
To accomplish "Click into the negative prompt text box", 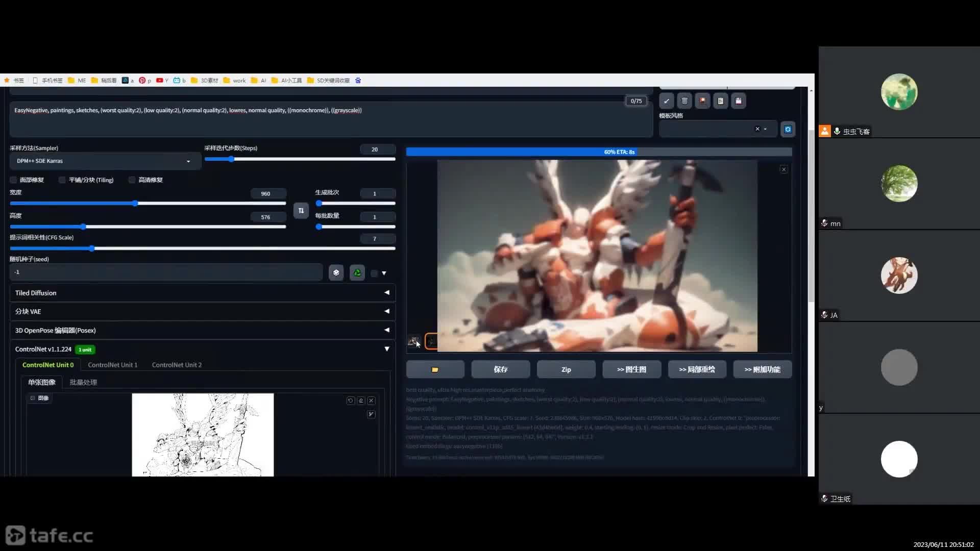I will coord(331,119).
